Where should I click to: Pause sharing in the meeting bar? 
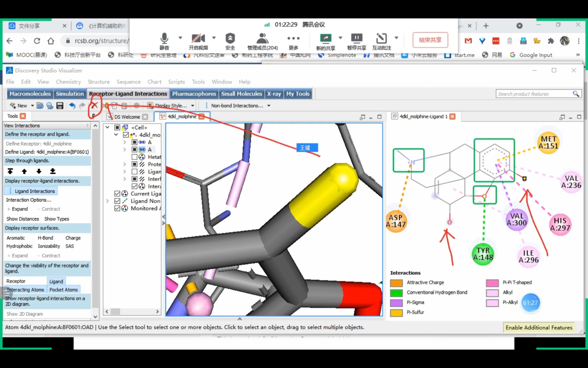click(357, 41)
